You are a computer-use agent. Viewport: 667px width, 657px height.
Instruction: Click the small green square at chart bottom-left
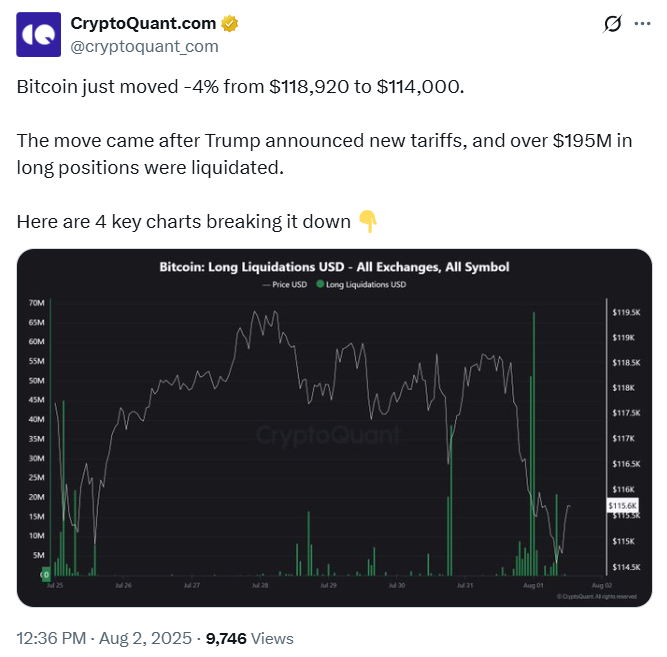pyautogui.click(x=44, y=574)
